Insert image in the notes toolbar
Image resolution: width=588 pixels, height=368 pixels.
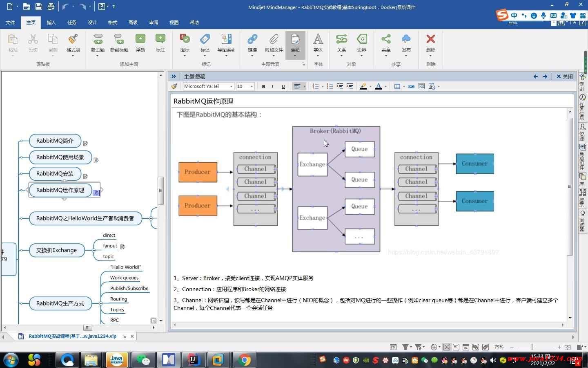click(421, 86)
